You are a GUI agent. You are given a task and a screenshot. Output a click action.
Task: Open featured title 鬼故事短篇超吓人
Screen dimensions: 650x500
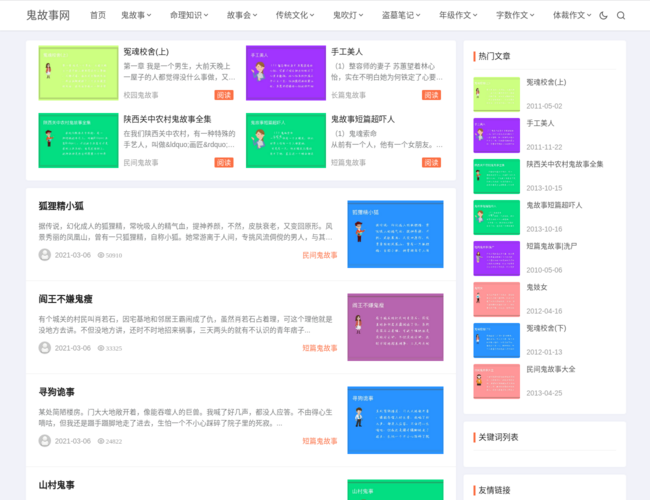click(x=363, y=119)
